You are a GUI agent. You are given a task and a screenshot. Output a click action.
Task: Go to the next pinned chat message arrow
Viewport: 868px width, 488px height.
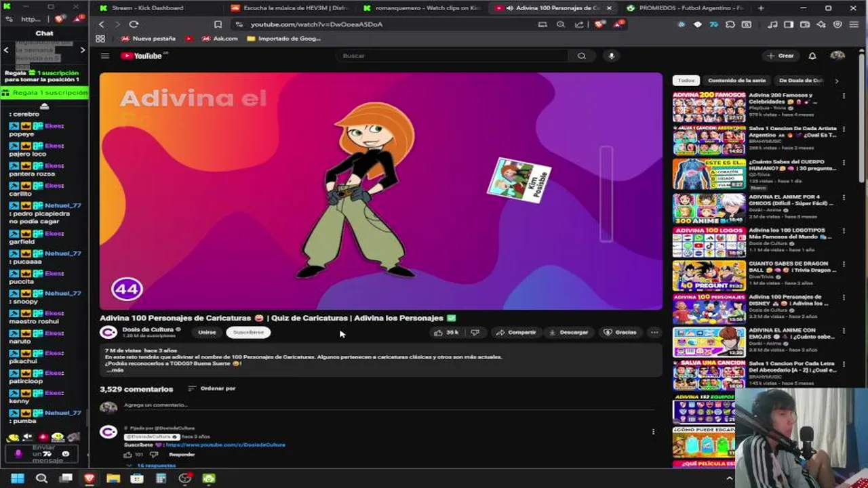[83, 49]
